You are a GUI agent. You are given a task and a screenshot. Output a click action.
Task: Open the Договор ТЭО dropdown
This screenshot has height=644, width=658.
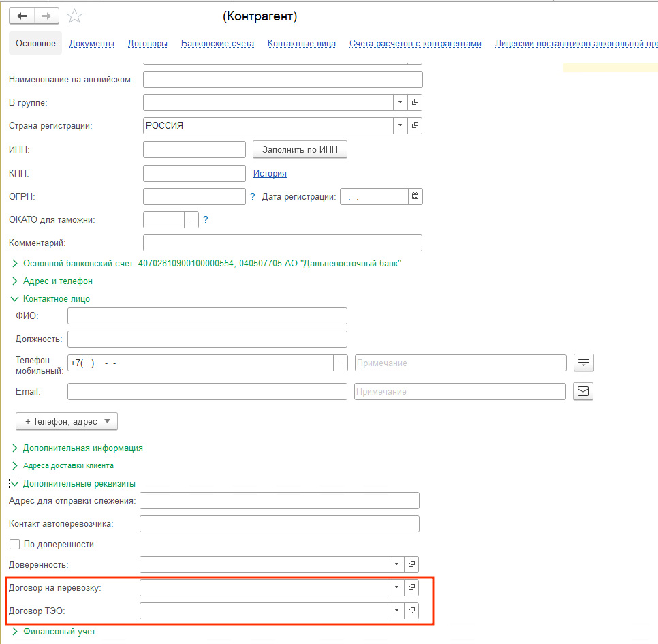(x=397, y=611)
